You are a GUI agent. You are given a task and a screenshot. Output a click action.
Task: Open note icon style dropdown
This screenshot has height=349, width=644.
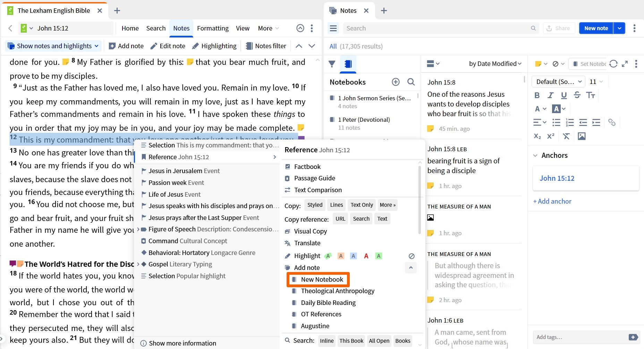(541, 64)
